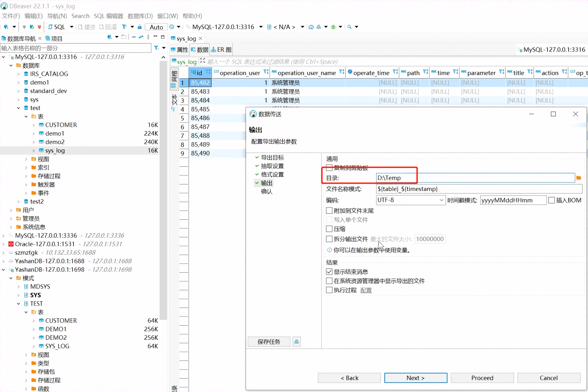Click the task scheduler icon beside 保存任务
588x392 pixels.
(x=296, y=342)
